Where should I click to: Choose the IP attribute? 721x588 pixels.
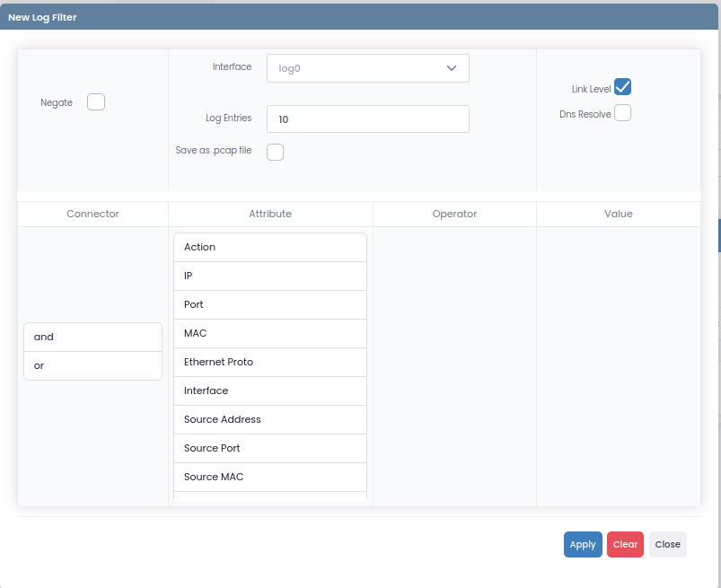pyautogui.click(x=269, y=276)
